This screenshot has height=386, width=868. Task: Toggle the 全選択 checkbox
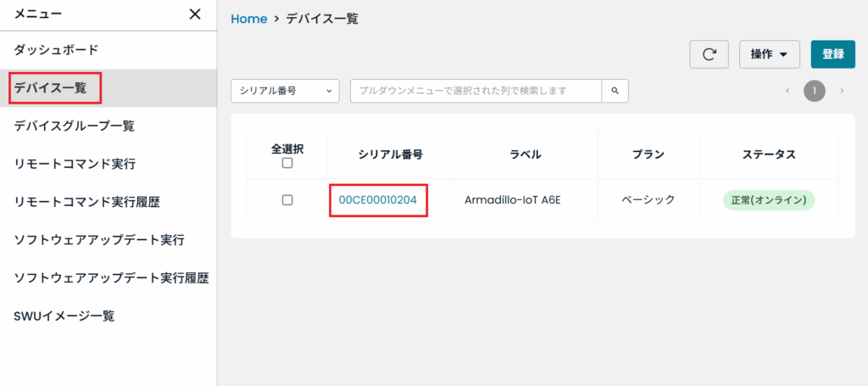pyautogui.click(x=287, y=163)
